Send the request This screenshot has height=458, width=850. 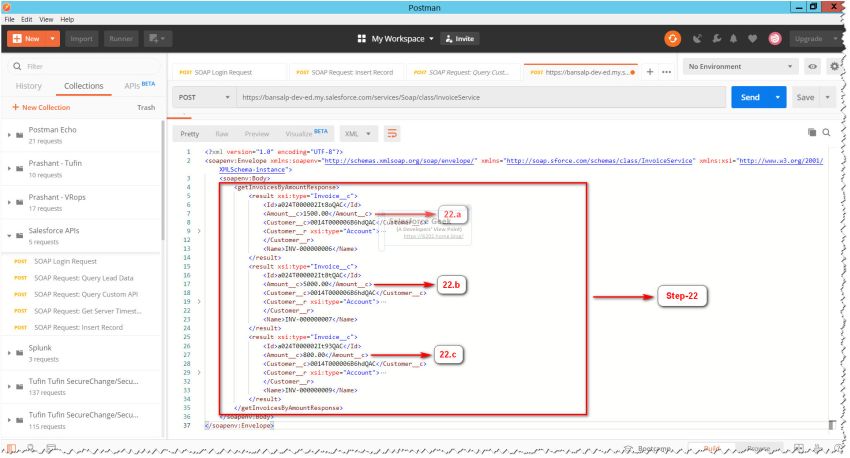pos(750,97)
